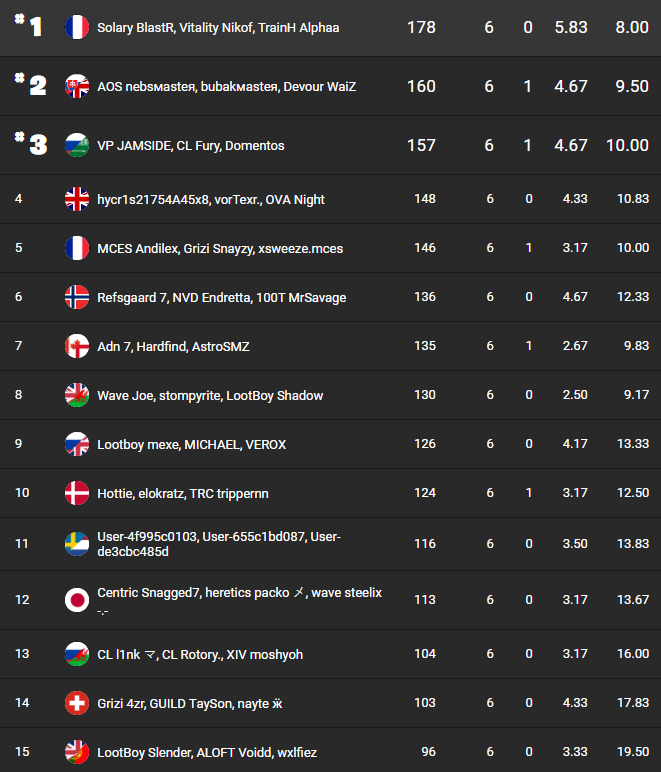The height and width of the screenshot is (772, 661).
Task: Click the second place rank badge
Action: pyautogui.click(x=32, y=86)
